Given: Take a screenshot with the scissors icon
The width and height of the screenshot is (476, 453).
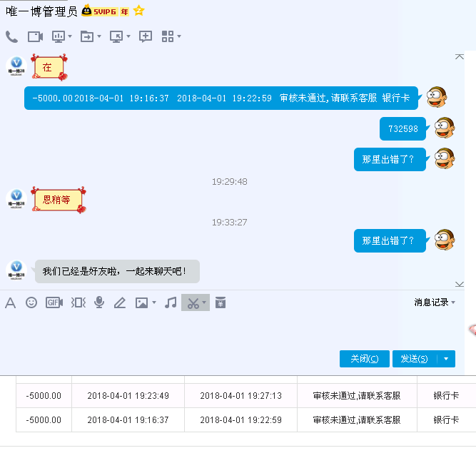Looking at the screenshot, I should tap(192, 302).
